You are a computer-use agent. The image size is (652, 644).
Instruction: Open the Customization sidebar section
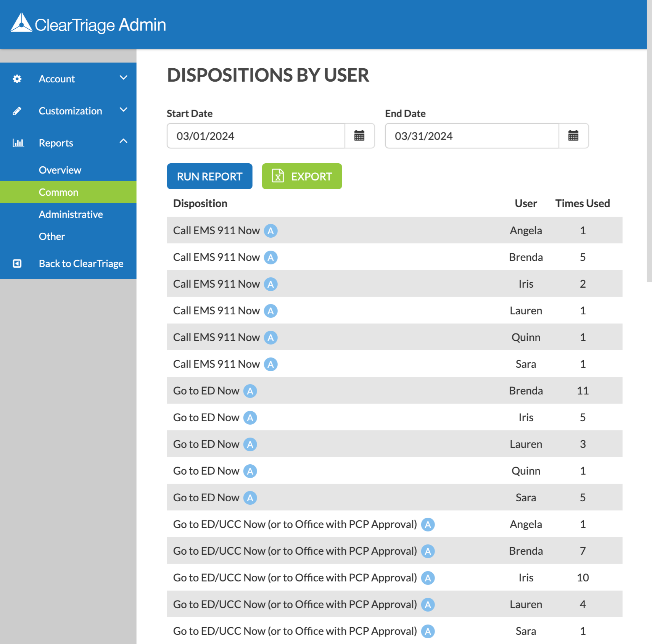point(68,111)
